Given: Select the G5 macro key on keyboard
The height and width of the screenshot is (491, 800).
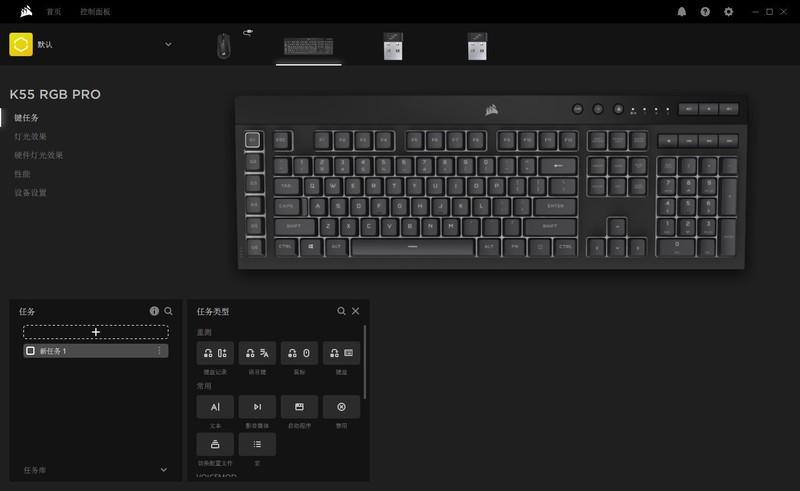Looking at the screenshot, I should click(x=254, y=226).
